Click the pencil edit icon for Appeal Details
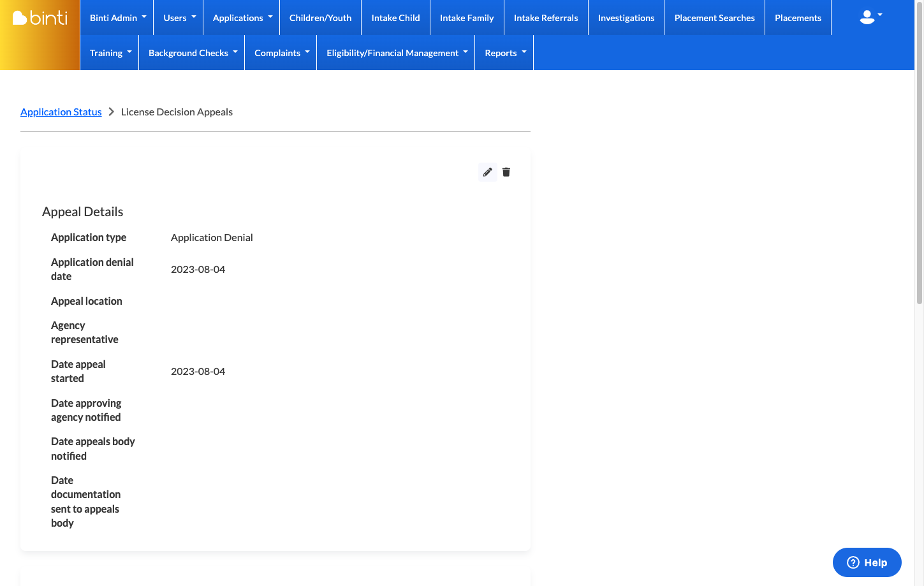 pyautogui.click(x=488, y=172)
